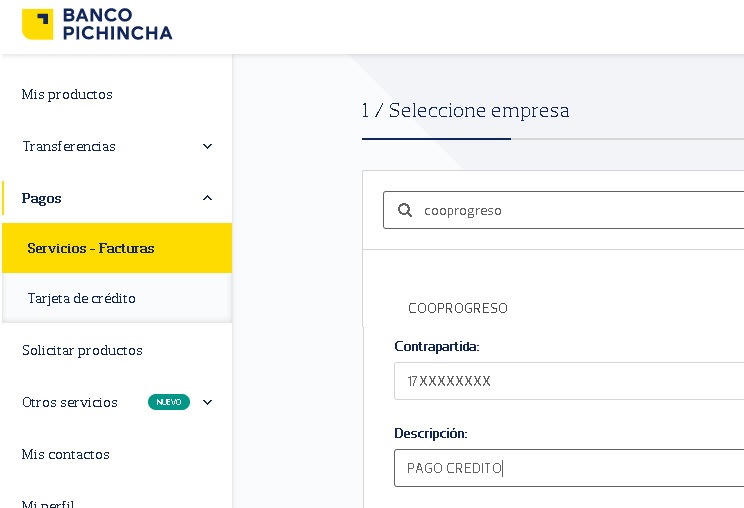744x508 pixels.
Task: Select Servicios - Facturas submenu
Action: point(117,248)
